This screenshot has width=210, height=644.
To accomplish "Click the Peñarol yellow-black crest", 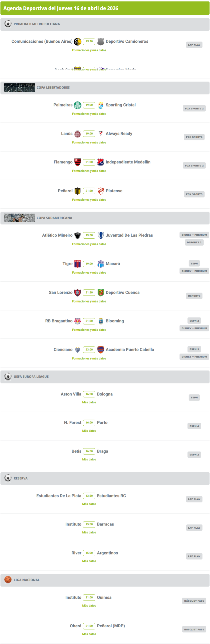I will [77, 191].
